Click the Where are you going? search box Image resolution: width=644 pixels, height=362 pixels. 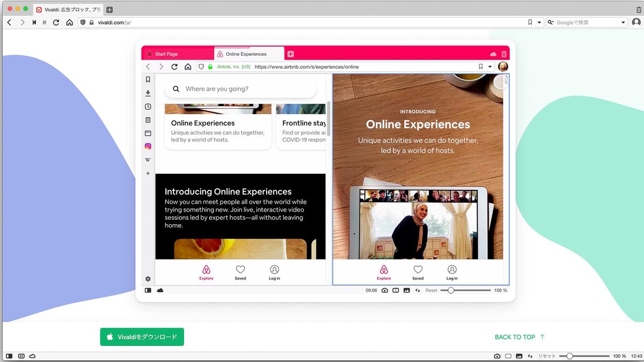coord(241,89)
